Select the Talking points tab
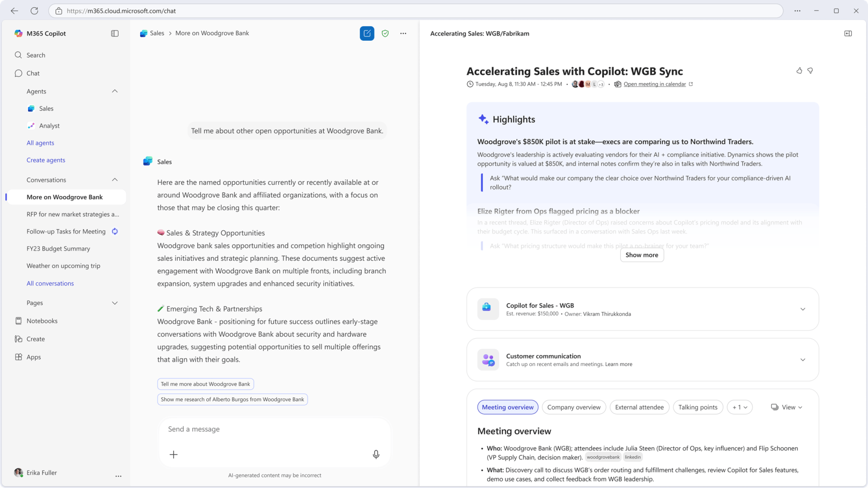 (x=698, y=407)
